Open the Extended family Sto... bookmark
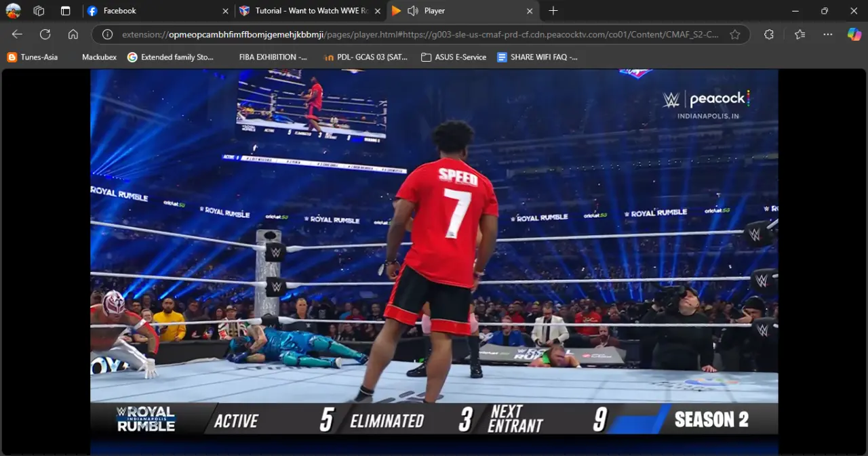Viewport: 868px width, 456px height. tap(170, 57)
